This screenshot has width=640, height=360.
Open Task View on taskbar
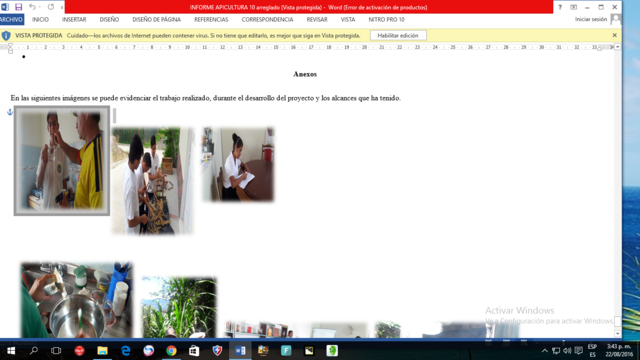click(56, 351)
